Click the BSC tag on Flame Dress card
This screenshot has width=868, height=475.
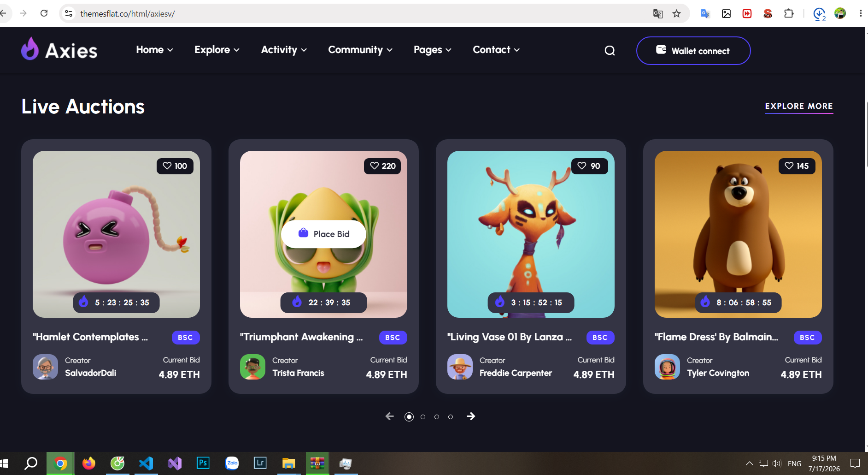click(x=808, y=338)
